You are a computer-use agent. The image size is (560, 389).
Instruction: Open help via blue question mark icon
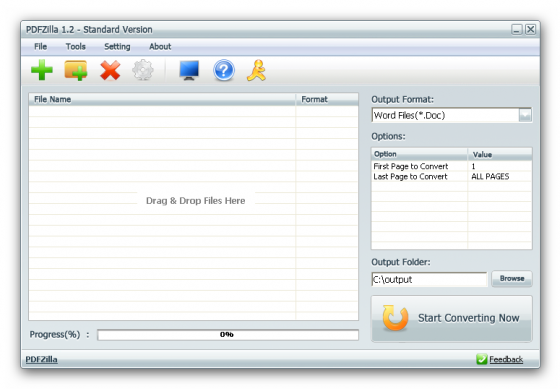[224, 70]
